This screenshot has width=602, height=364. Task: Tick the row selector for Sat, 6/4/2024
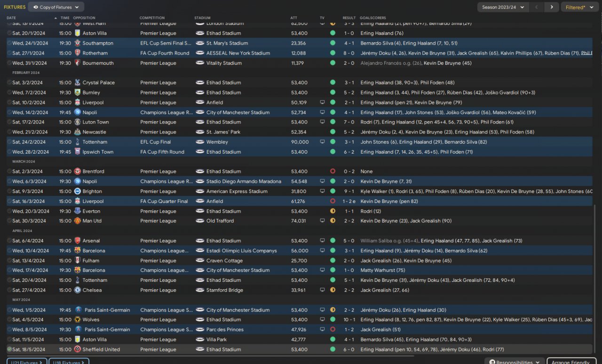(9, 240)
